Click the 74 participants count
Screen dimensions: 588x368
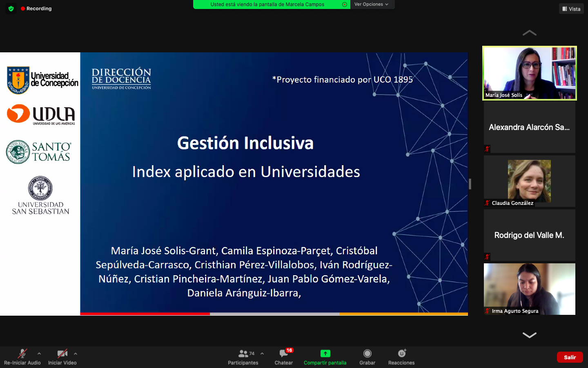[252, 354]
